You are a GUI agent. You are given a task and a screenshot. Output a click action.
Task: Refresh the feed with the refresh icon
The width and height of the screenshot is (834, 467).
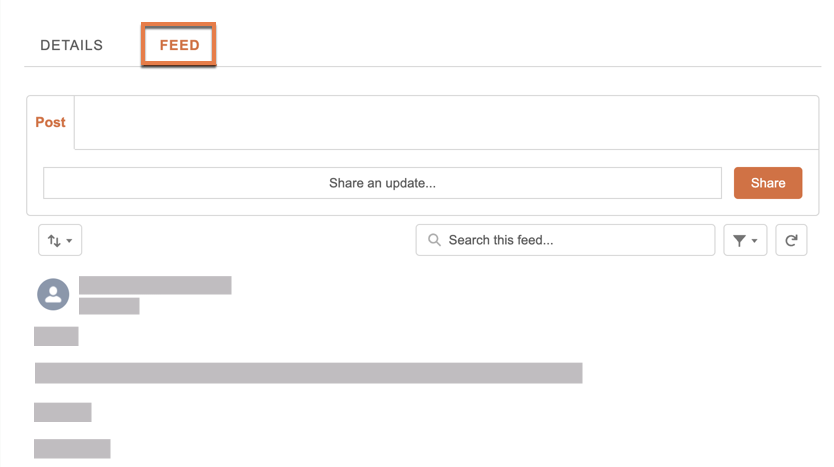[791, 240]
